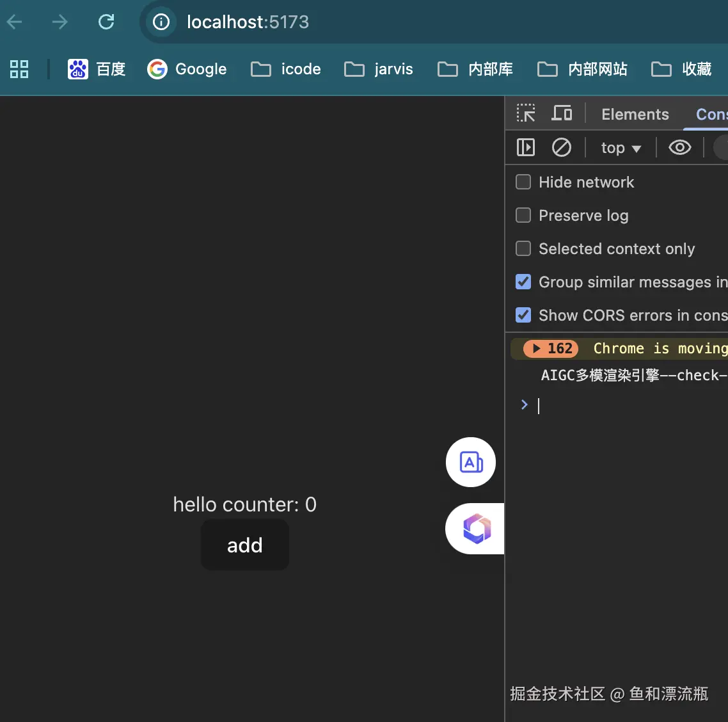
Task: Click the floating AI assistant icon on the page
Action: click(470, 462)
